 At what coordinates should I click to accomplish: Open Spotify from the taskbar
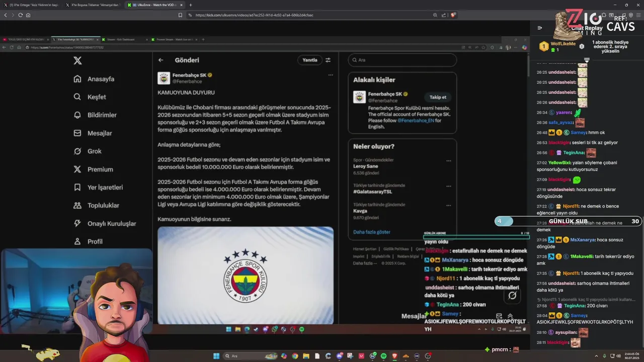[383, 356]
